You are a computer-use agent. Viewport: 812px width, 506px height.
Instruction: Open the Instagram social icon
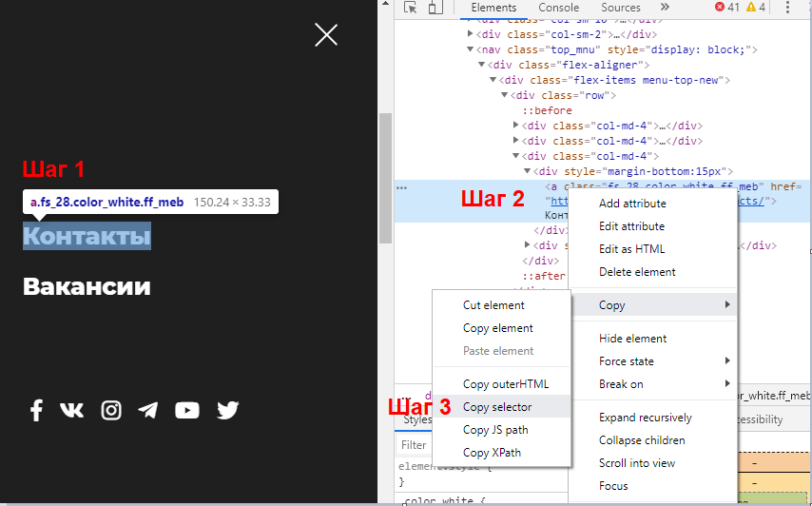click(x=111, y=410)
